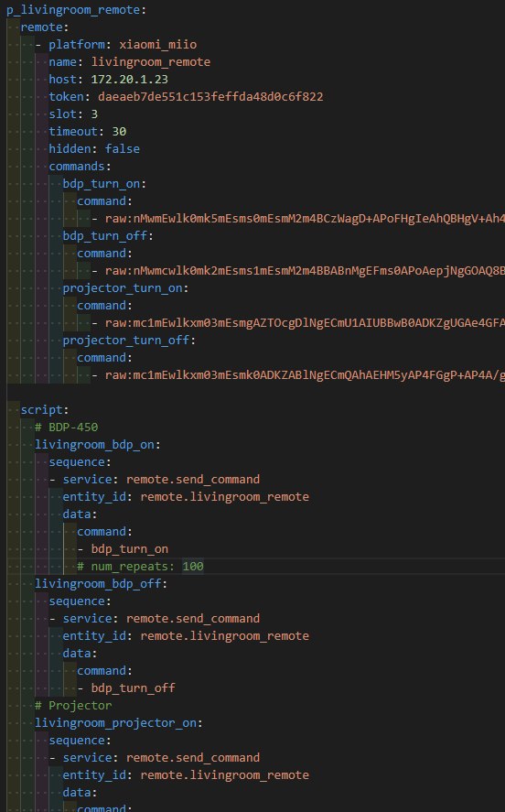Click service line under livingroom_bdp_off
The width and height of the screenshot is (505, 812).
pyautogui.click(x=155, y=619)
